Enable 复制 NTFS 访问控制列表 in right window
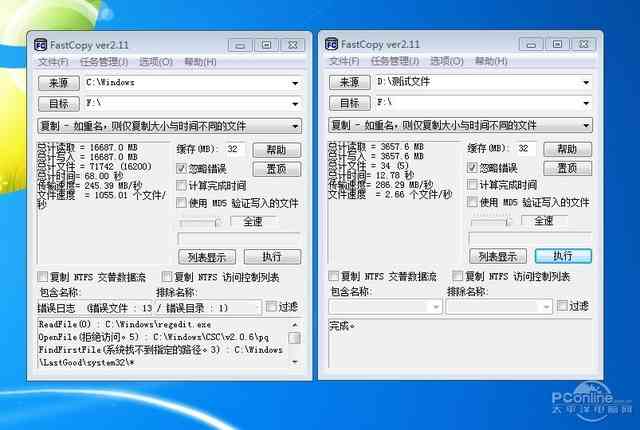The height and width of the screenshot is (430, 640). [x=458, y=276]
